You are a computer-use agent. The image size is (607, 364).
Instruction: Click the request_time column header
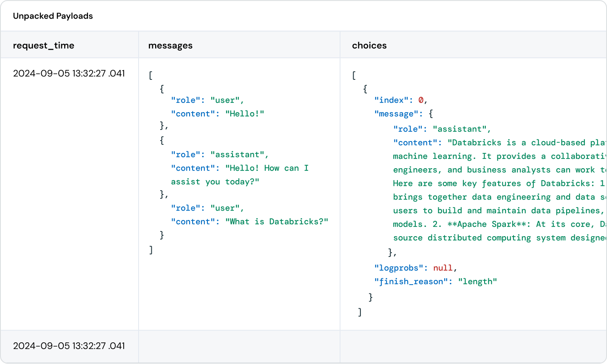[x=43, y=45]
